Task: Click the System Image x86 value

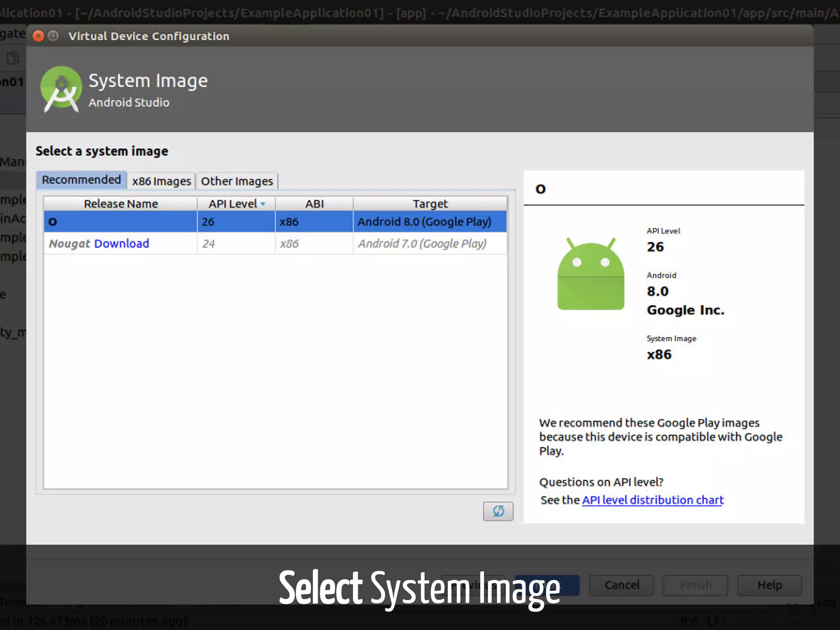Action: (659, 354)
